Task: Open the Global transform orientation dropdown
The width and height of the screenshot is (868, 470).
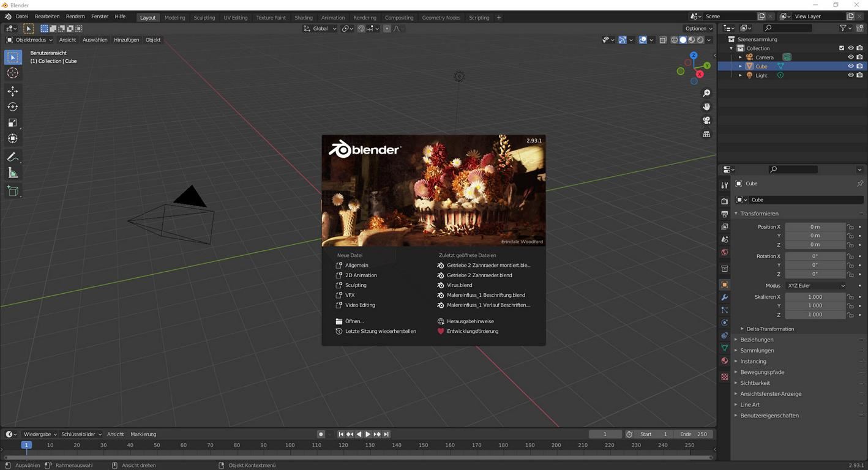Action: (x=320, y=29)
